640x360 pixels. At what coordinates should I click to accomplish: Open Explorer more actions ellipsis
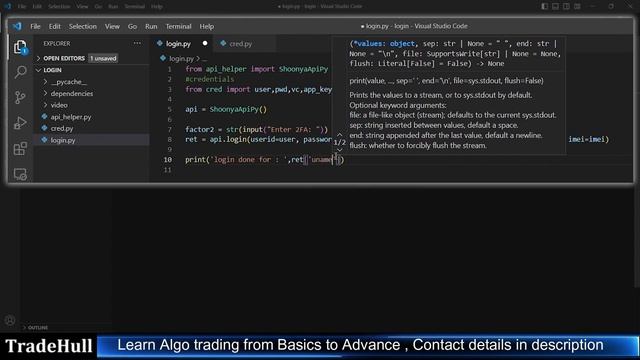coord(137,43)
